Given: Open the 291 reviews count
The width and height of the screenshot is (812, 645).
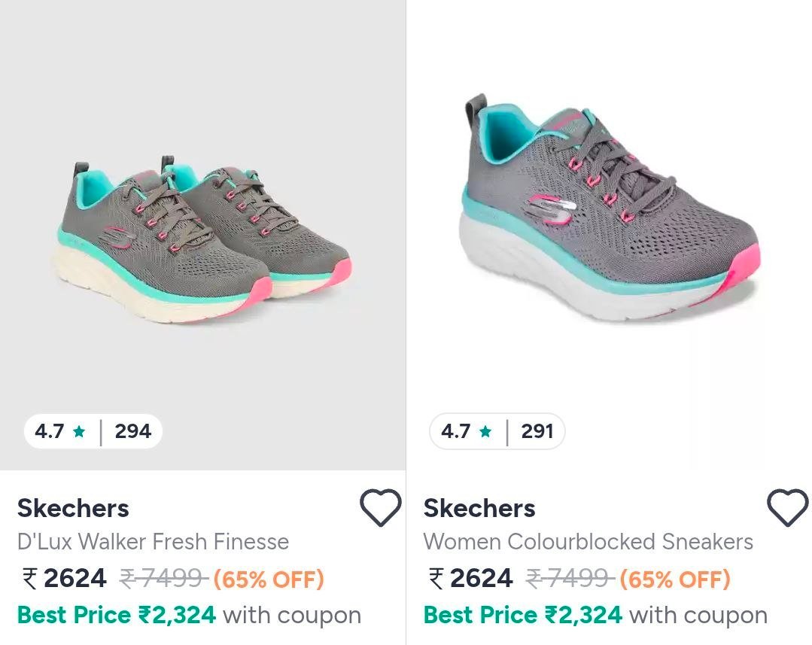Looking at the screenshot, I should click(x=537, y=432).
